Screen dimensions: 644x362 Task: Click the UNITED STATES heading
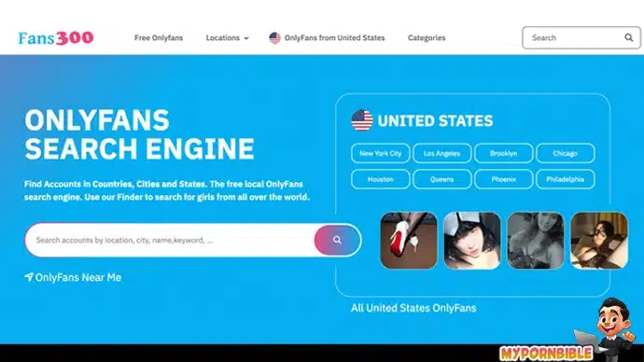pos(435,120)
